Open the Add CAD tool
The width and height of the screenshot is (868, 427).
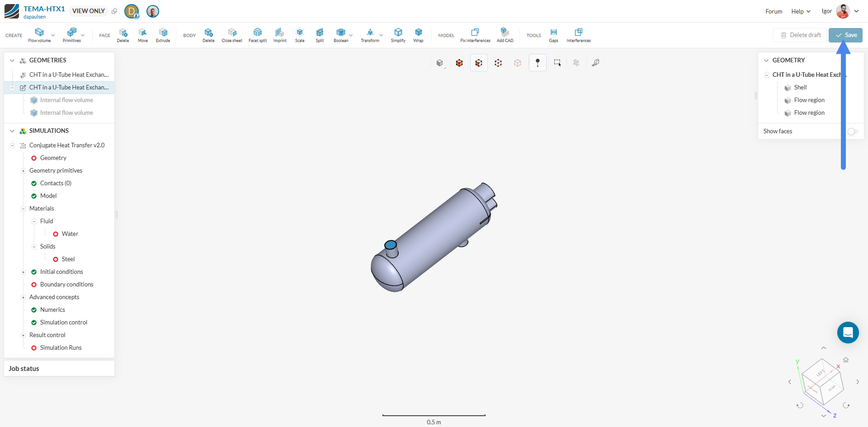pos(505,35)
